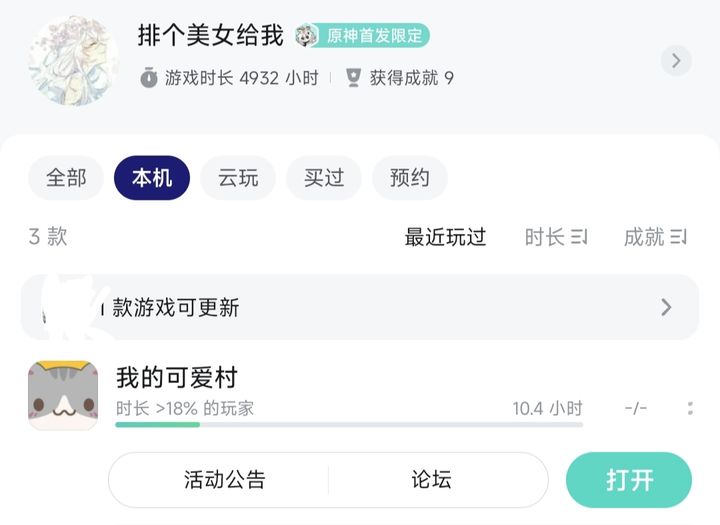Expand the updatable games list chevron
Screen dimensions: 720x525
coord(666,307)
